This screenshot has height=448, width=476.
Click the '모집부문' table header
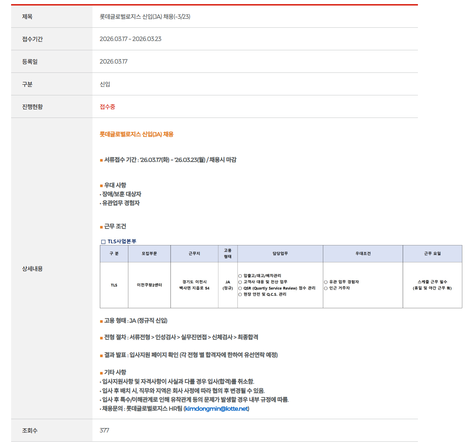(149, 254)
